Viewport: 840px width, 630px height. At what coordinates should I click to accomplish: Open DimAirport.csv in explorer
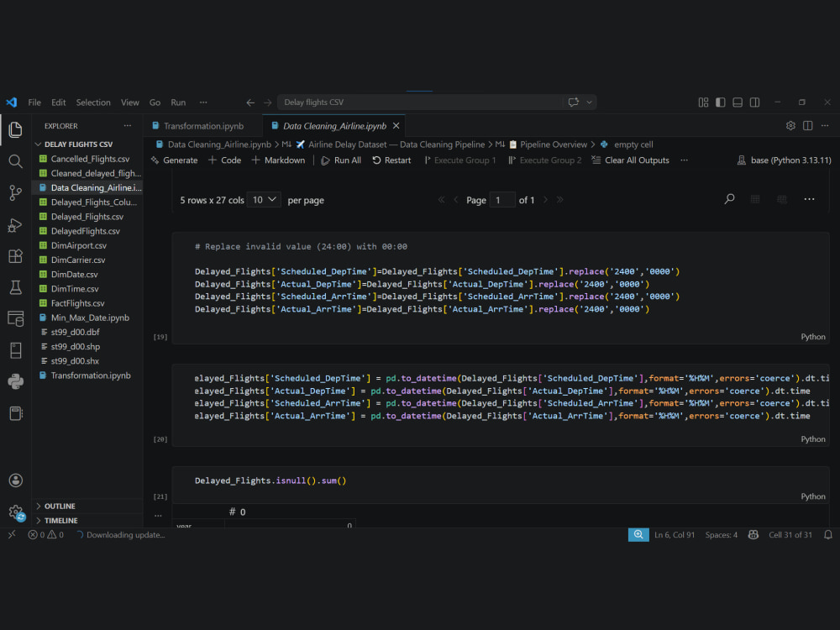(x=79, y=245)
